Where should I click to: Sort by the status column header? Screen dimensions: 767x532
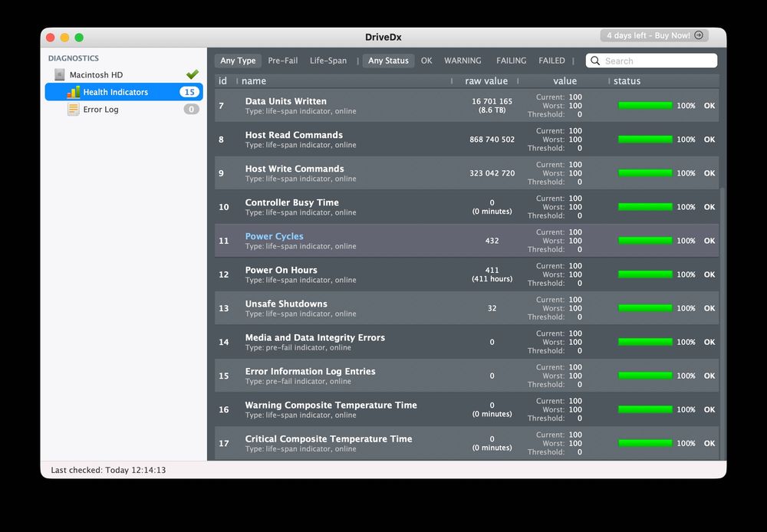coord(627,81)
